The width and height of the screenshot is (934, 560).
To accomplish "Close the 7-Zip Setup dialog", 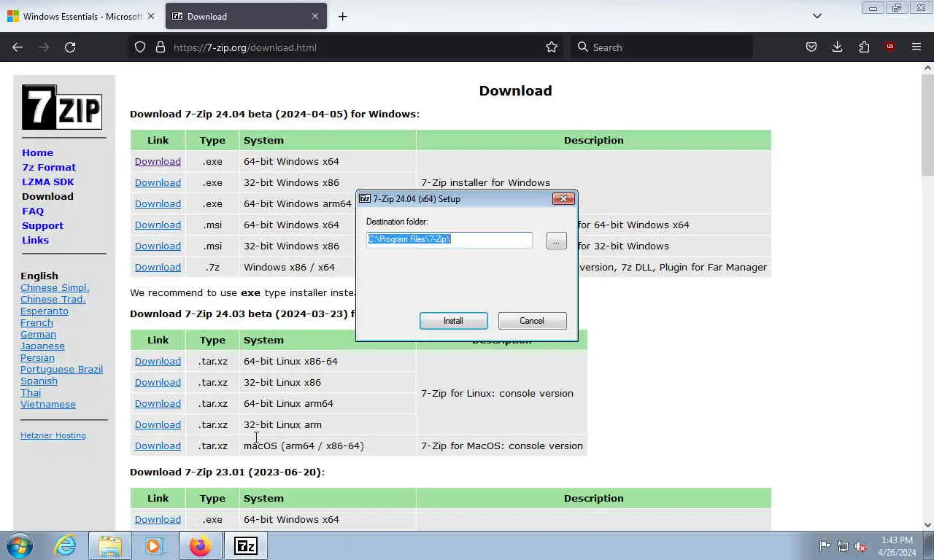I will pyautogui.click(x=563, y=198).
